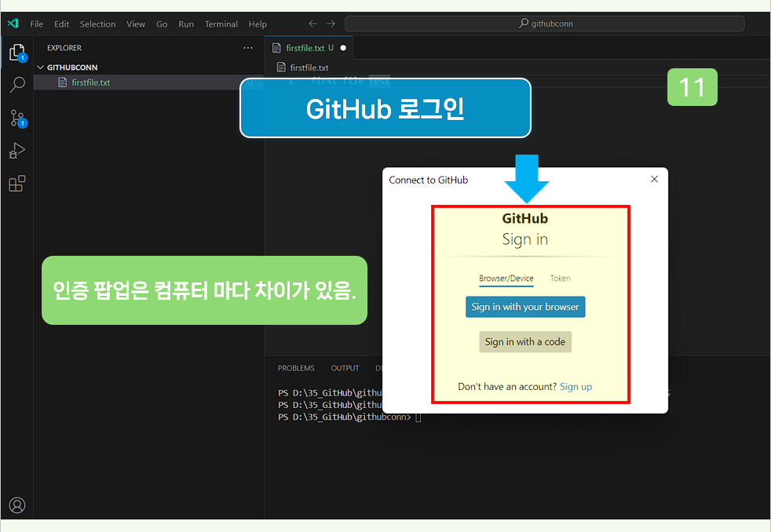Open the View menu
Viewport: 771px width, 532px height.
click(136, 24)
